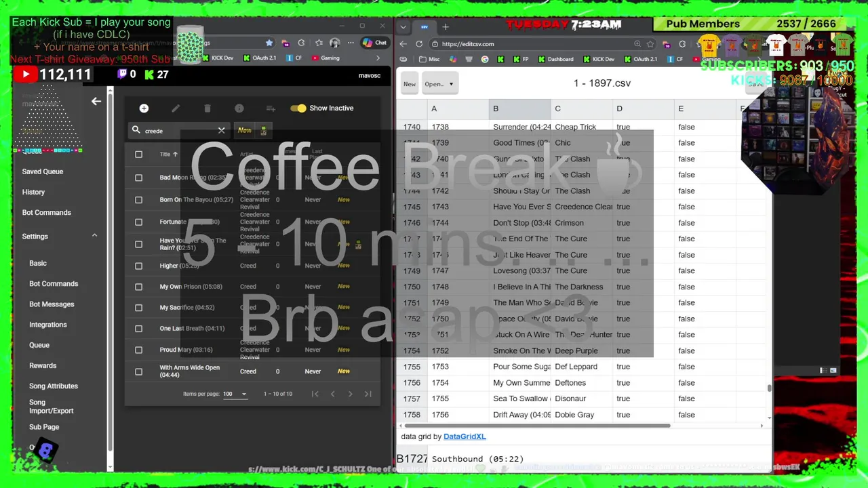This screenshot has width=868, height=488.
Task: Click the vertical scrollbar of the csv grid
Action: click(769, 388)
